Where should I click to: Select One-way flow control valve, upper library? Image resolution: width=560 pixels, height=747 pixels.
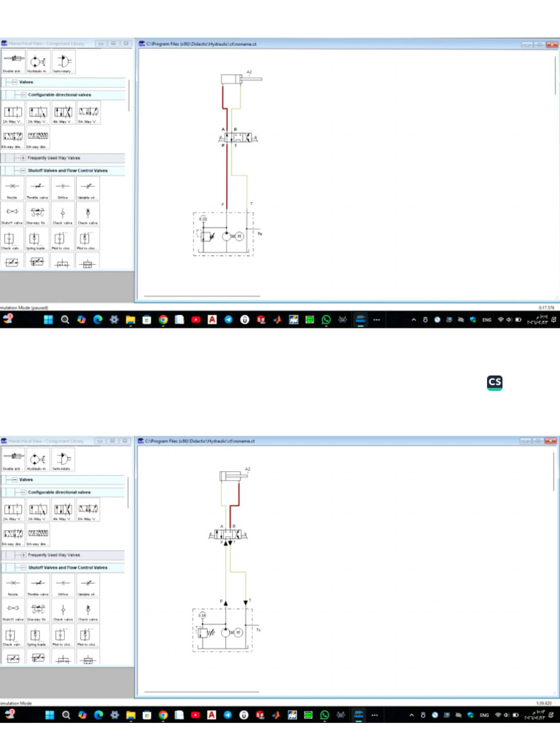38,214
